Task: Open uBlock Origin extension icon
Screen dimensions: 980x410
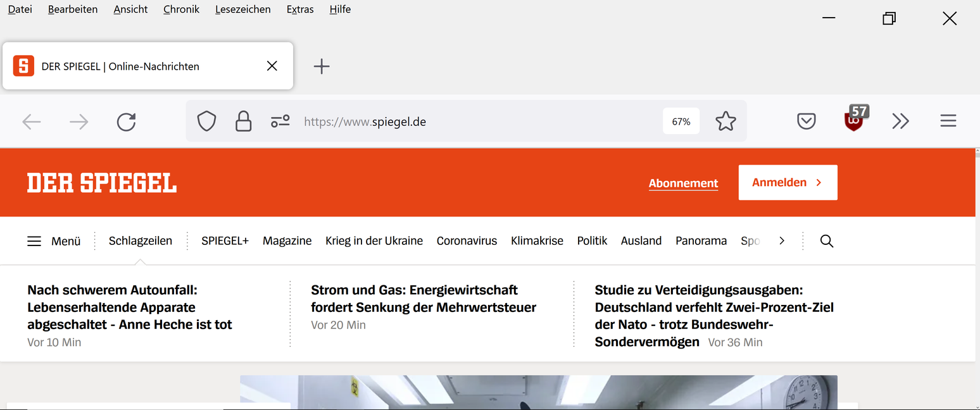Action: [855, 119]
